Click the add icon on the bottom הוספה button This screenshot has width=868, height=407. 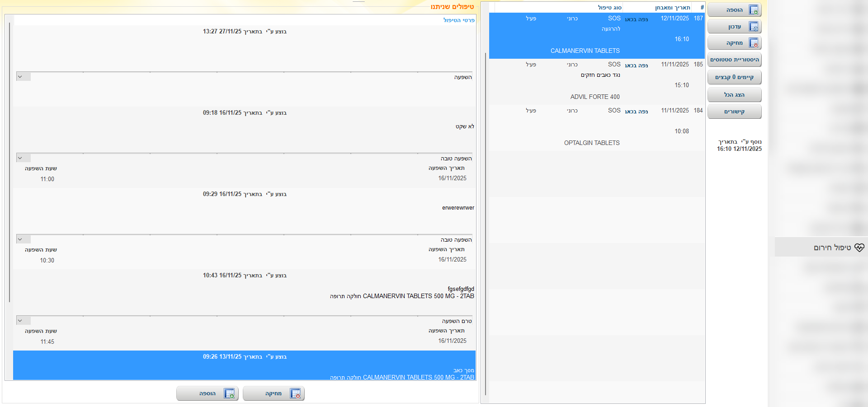pos(229,393)
